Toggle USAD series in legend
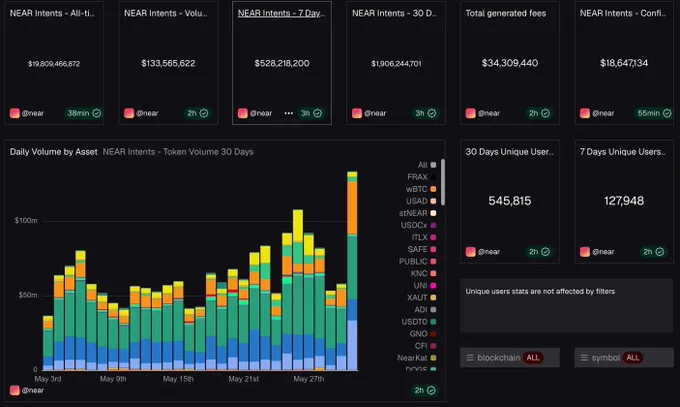The height and width of the screenshot is (407, 680). tap(421, 201)
